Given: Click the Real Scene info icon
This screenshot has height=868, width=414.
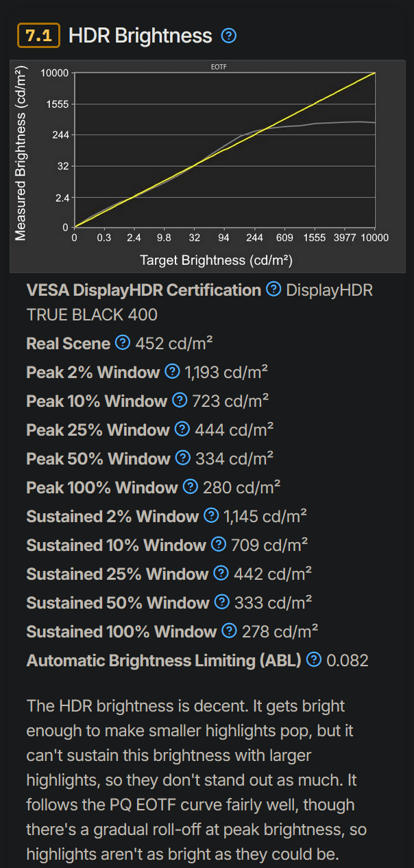Looking at the screenshot, I should tap(123, 343).
